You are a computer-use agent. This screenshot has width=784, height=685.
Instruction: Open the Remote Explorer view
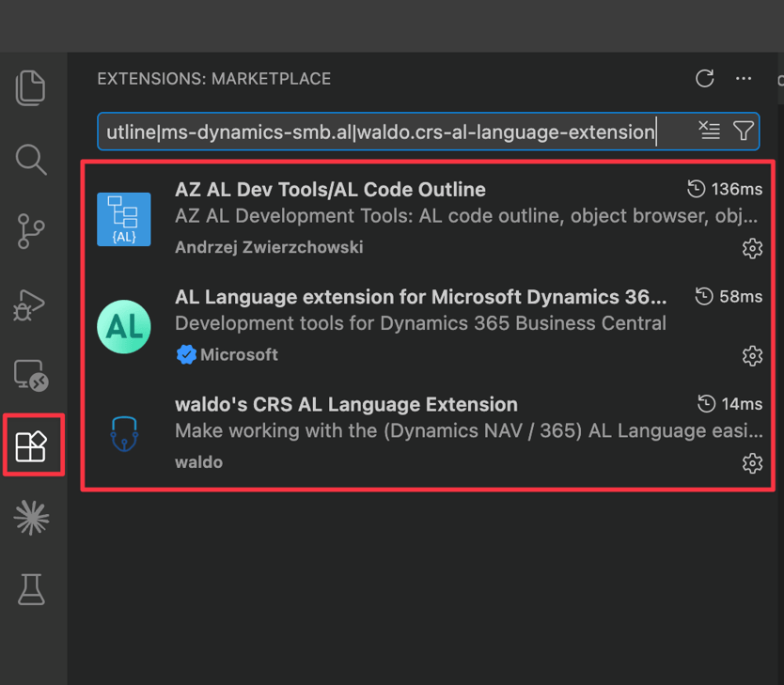coord(31,375)
